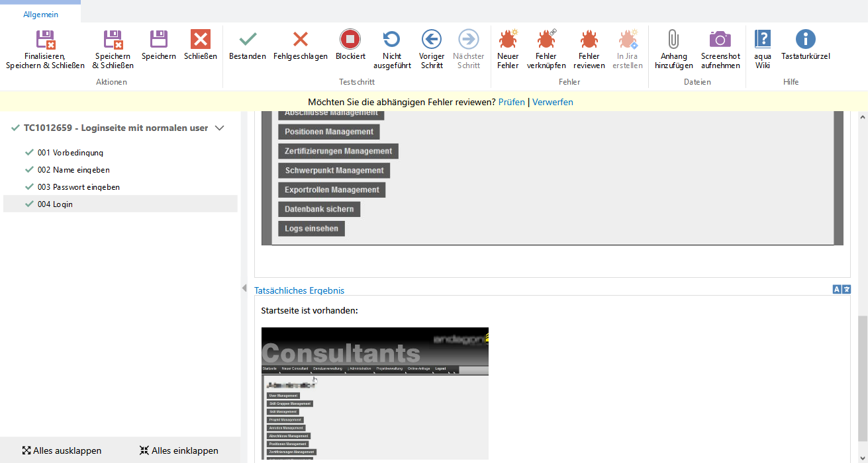Click Alles ausklappen to expand all
Viewport: 868px width, 463px height.
[x=62, y=450]
